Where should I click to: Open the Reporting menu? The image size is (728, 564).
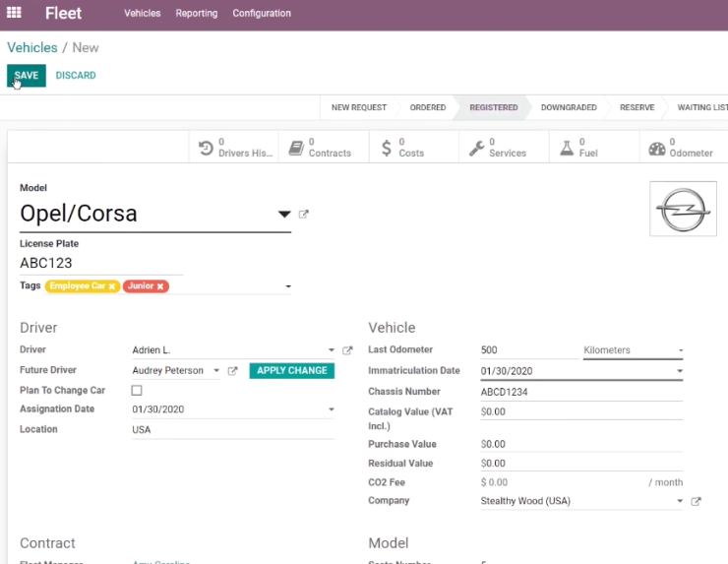[197, 13]
